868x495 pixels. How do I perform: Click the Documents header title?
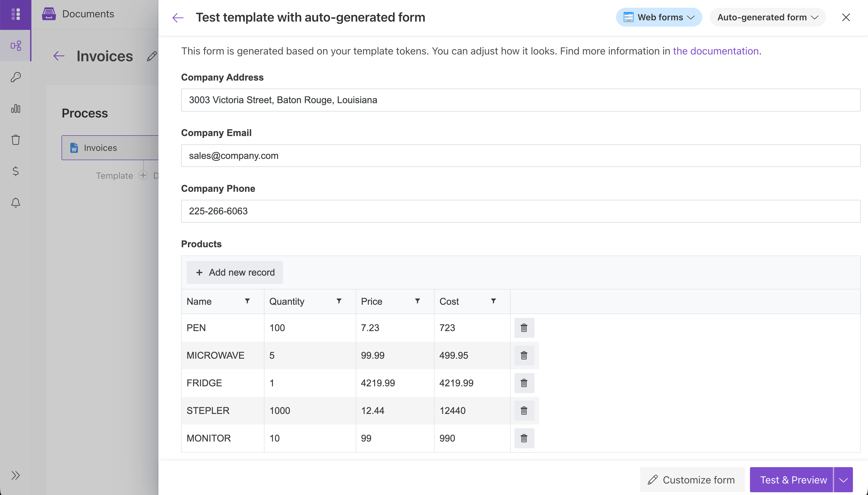(x=88, y=14)
